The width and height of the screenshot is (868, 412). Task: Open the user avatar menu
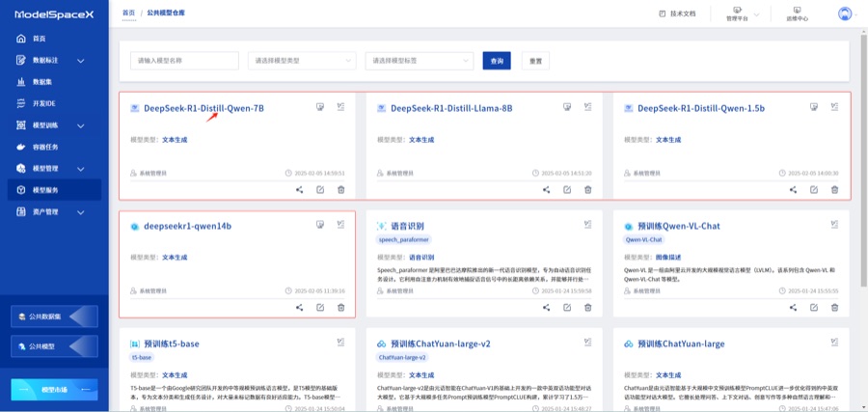pos(845,14)
